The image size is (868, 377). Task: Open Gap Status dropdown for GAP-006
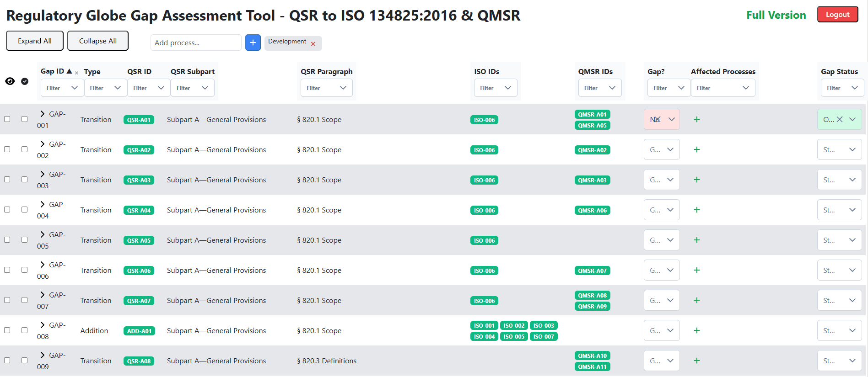pyautogui.click(x=839, y=270)
